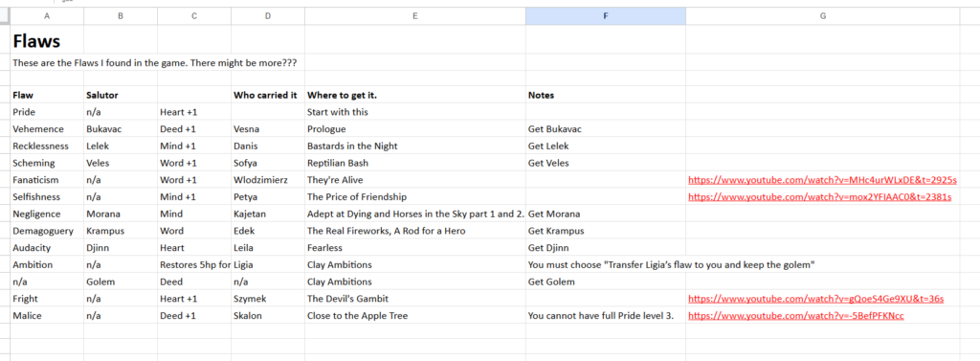This screenshot has height=361, width=980.
Task: Select the Notes header cell
Action: (x=606, y=95)
